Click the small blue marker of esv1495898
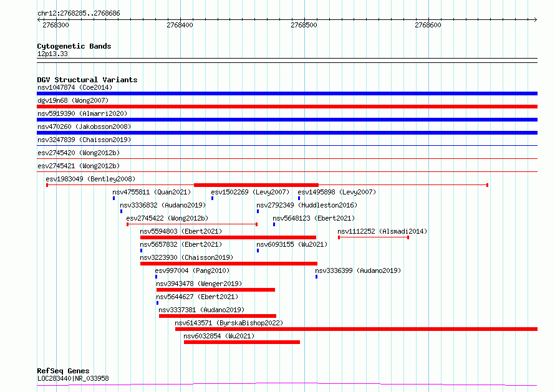 coord(299,198)
